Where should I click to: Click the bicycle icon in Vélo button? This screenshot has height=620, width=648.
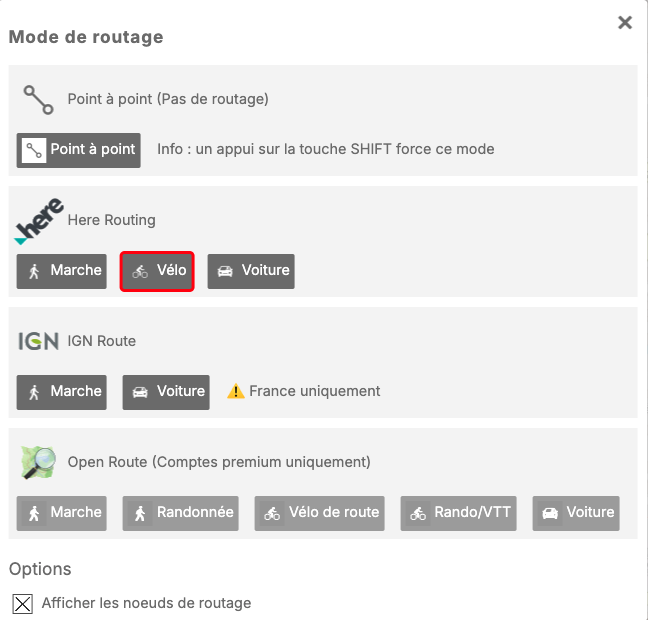pyautogui.click(x=140, y=272)
